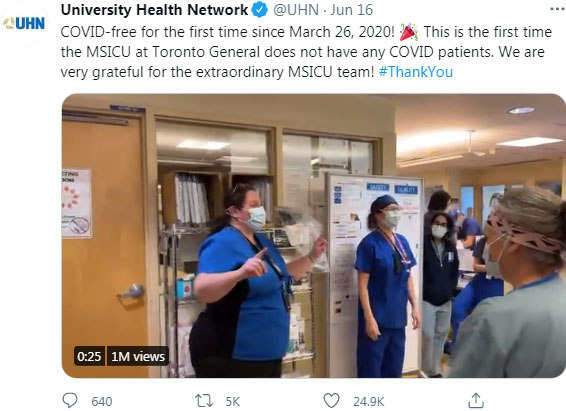Screen dimensions: 566x411
Task: Click the 0:25 video duration badge
Action: click(x=89, y=356)
